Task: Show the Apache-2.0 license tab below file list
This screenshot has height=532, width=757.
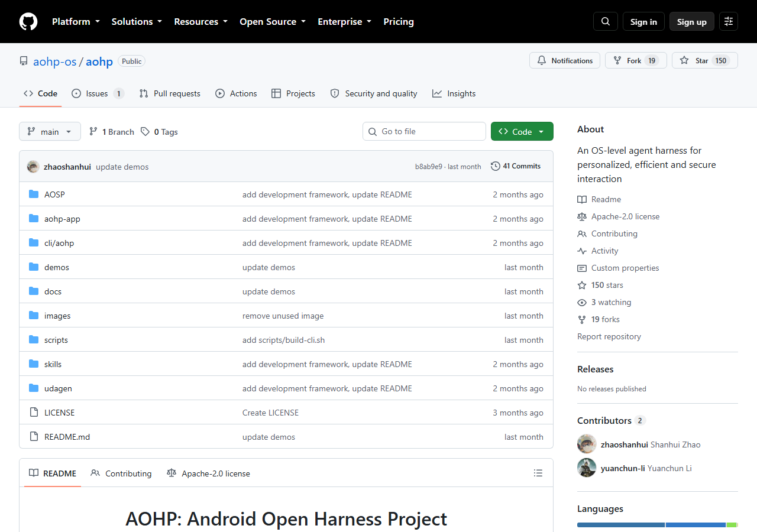Action: pos(209,473)
